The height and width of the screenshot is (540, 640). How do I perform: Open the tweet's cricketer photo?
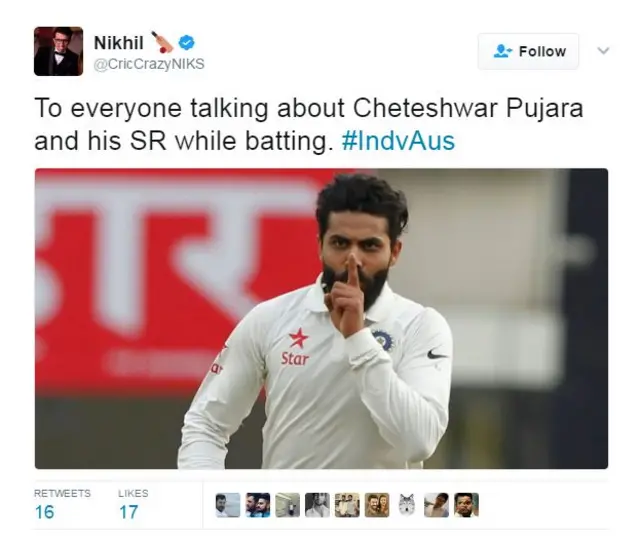tap(321, 318)
